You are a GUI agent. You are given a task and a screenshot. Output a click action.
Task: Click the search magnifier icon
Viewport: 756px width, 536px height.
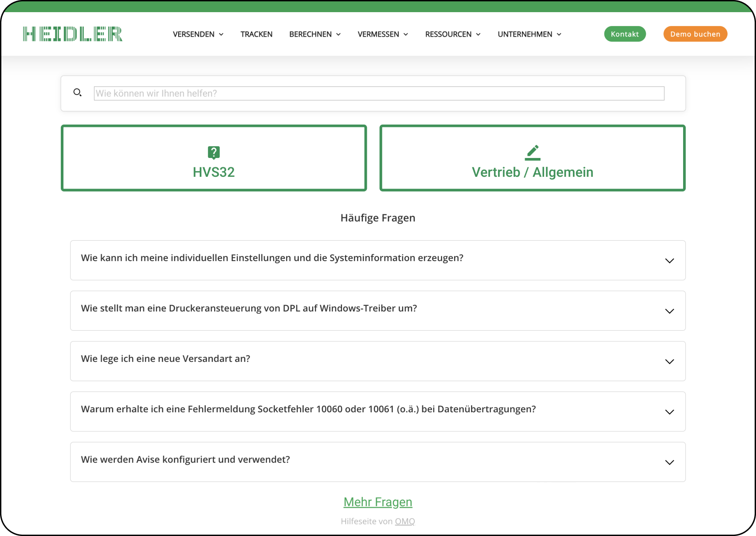click(77, 93)
